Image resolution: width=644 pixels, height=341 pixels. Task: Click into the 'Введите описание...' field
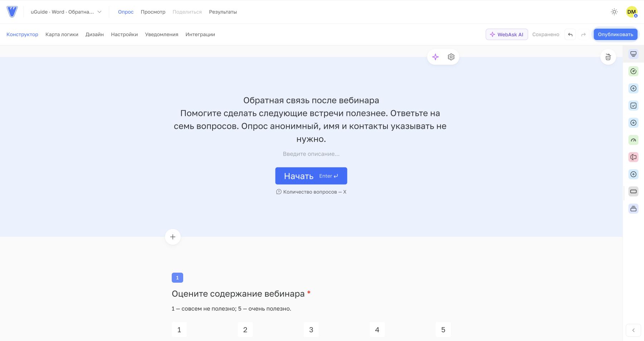pos(311,154)
